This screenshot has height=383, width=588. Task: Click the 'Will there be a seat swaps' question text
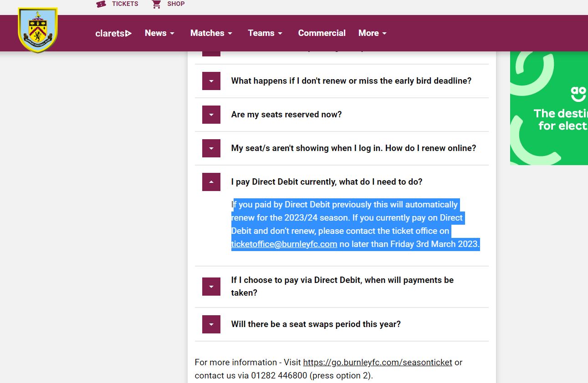pyautogui.click(x=316, y=324)
